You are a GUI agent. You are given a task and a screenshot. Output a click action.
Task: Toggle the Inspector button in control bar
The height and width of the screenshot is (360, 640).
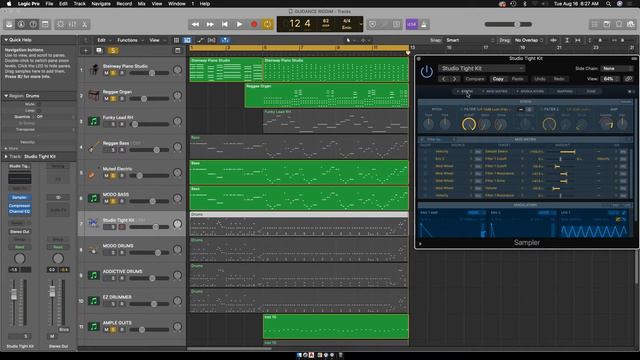click(21, 24)
